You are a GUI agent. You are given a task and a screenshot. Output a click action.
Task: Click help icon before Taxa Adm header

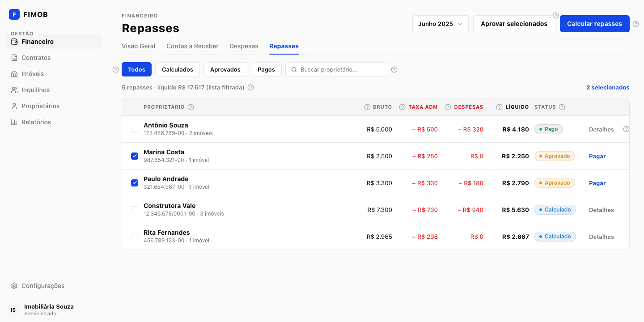click(x=402, y=107)
